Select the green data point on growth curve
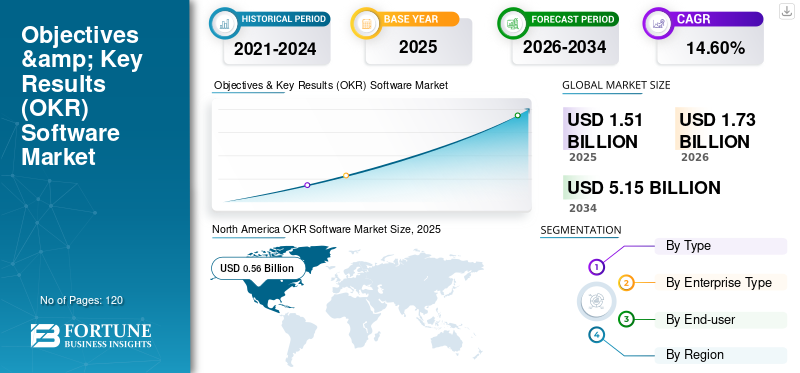 click(517, 115)
